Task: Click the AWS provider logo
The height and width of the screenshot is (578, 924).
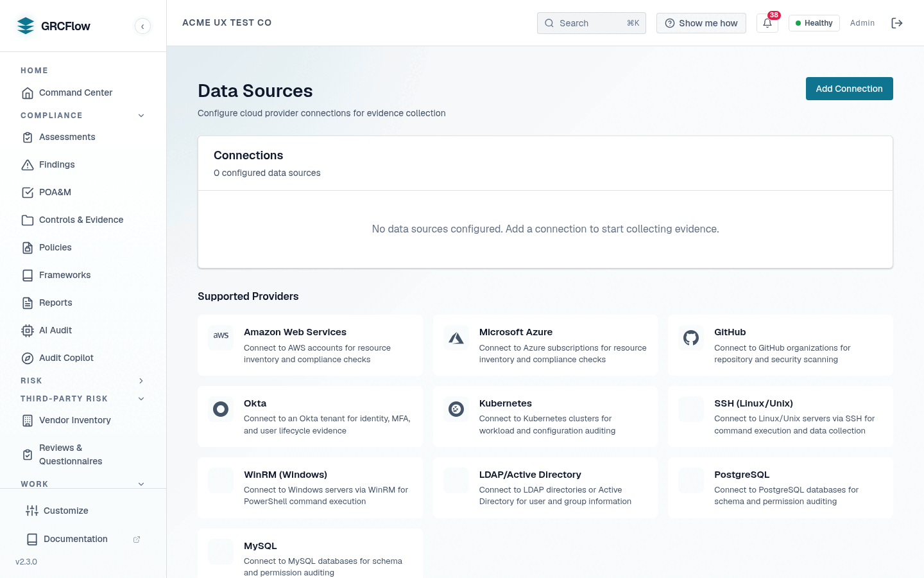Action: point(221,337)
